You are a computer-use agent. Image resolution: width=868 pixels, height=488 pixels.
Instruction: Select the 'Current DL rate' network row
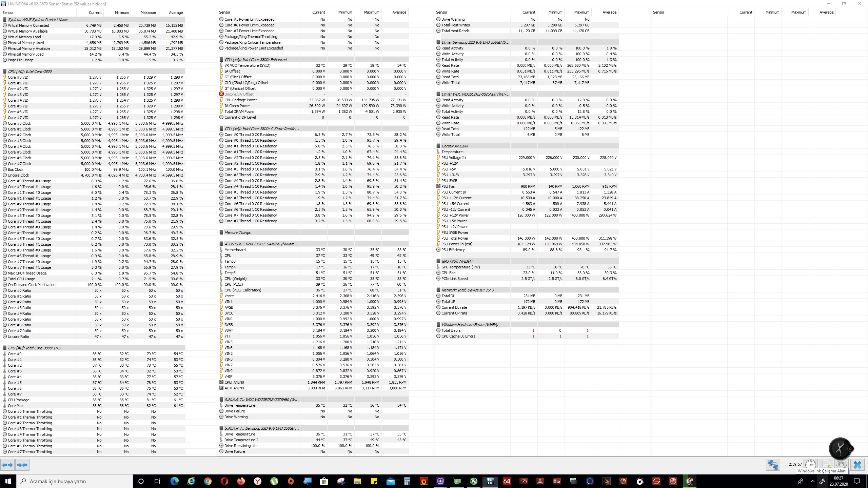(527, 307)
